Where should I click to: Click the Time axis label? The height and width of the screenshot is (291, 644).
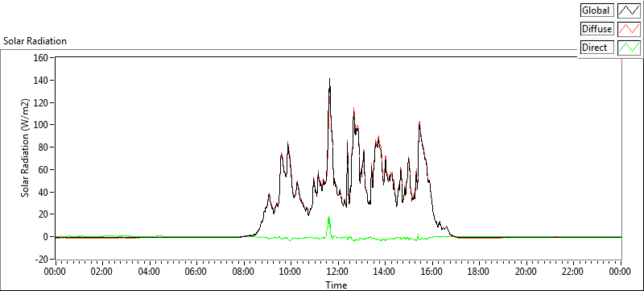336,285
